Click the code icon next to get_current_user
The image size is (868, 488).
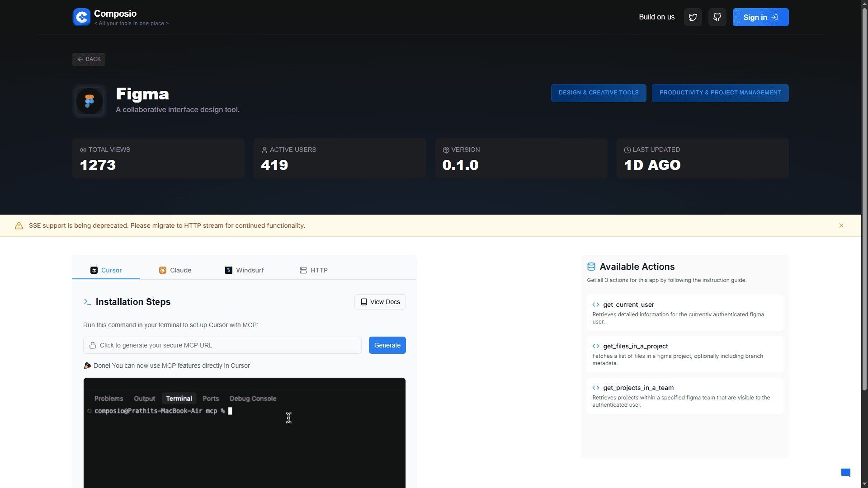pos(596,305)
